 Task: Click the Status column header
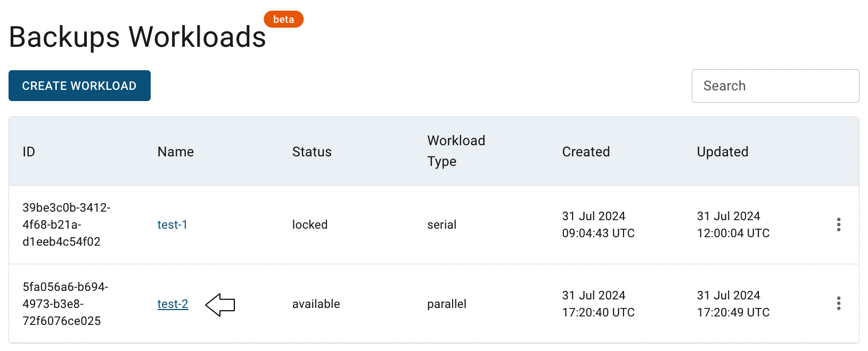(312, 152)
